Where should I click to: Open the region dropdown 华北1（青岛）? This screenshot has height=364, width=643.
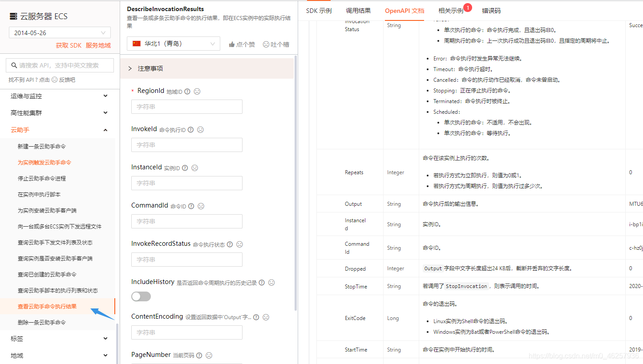tap(174, 44)
